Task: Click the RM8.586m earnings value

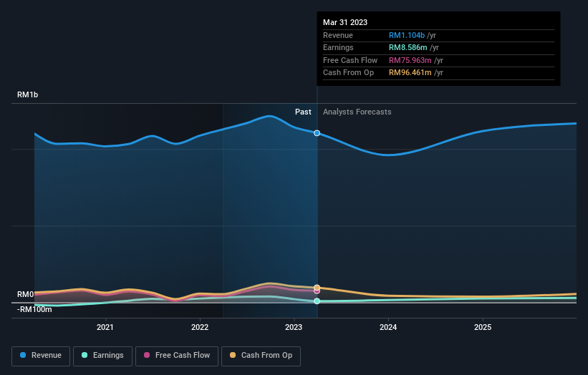Action: tap(408, 47)
